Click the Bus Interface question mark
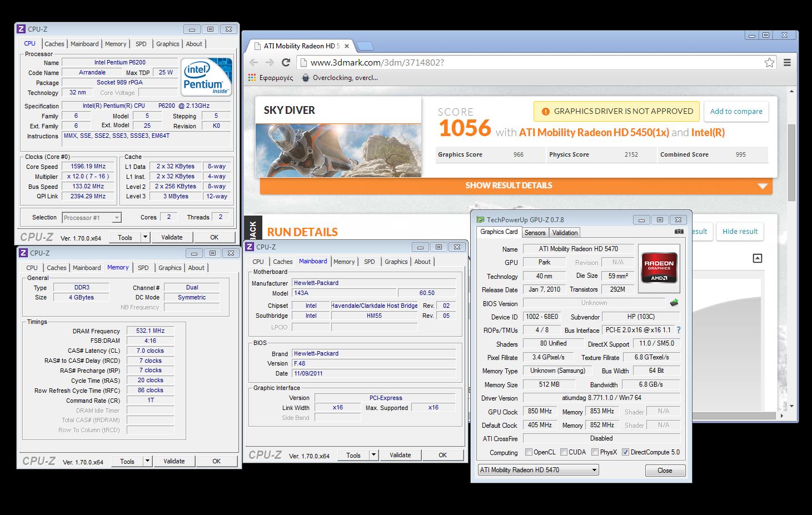Image resolution: width=812 pixels, height=515 pixels. click(679, 330)
